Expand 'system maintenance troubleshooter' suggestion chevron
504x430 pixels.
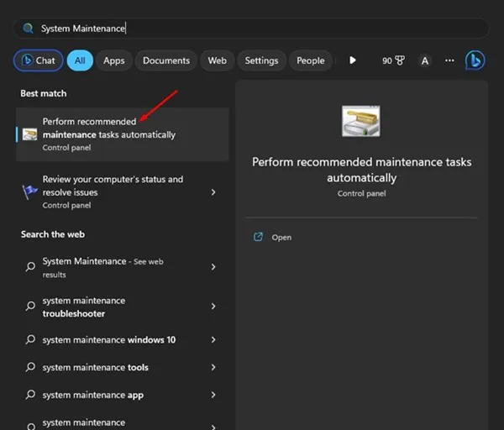click(213, 307)
